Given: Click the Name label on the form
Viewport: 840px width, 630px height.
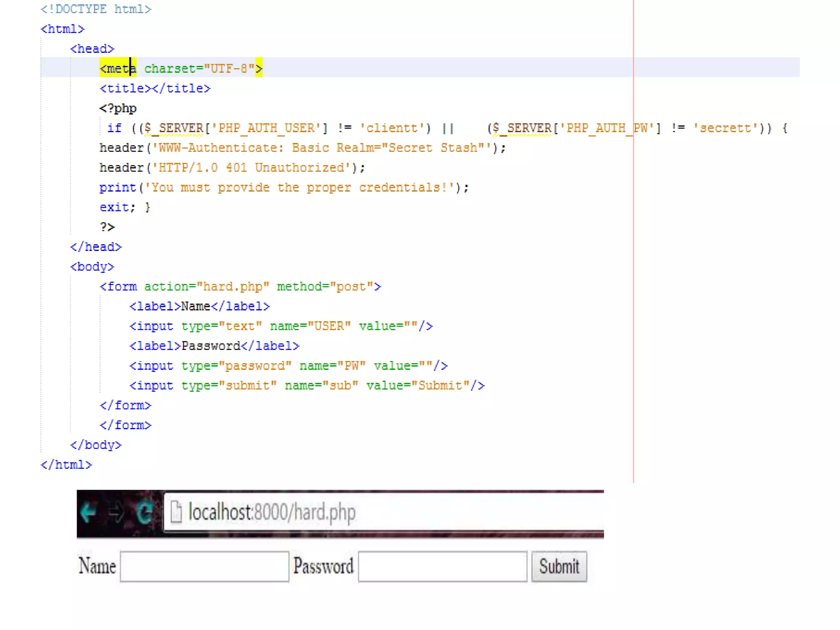Looking at the screenshot, I should coord(97,566).
